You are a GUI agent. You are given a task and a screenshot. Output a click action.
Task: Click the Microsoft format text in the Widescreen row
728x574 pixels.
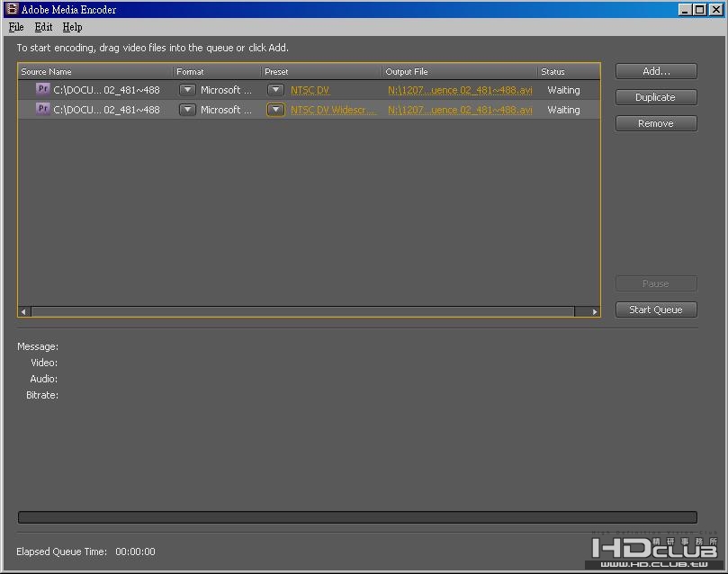pos(226,110)
